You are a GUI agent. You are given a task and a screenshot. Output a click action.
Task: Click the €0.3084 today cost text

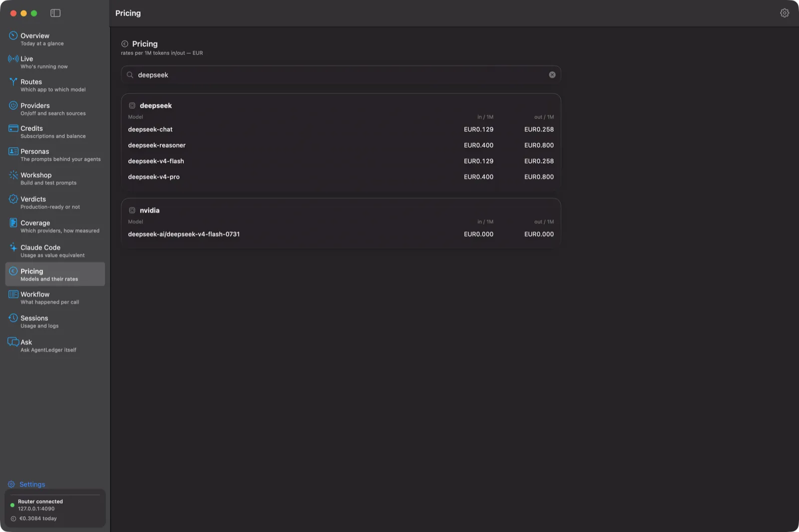[38, 519]
